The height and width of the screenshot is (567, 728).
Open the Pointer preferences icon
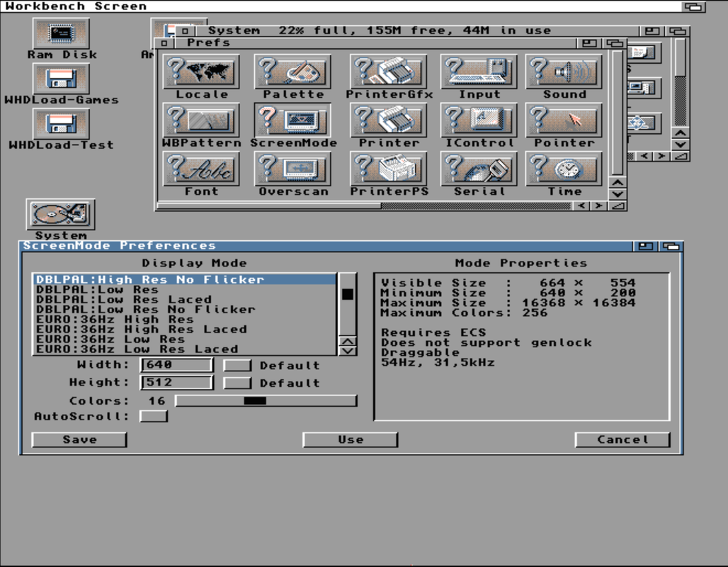[x=564, y=120]
